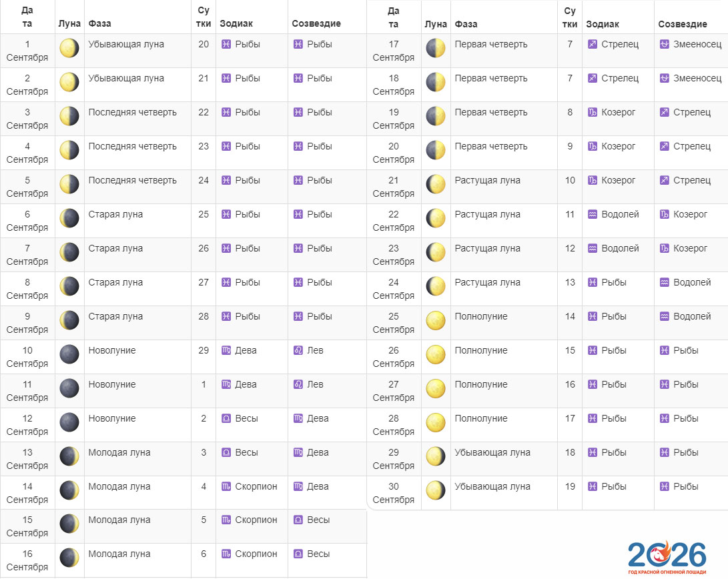This screenshot has width=728, height=579.
Task: Select the Весы zodiac symbol on 12 Сентября
Action: 226,418
